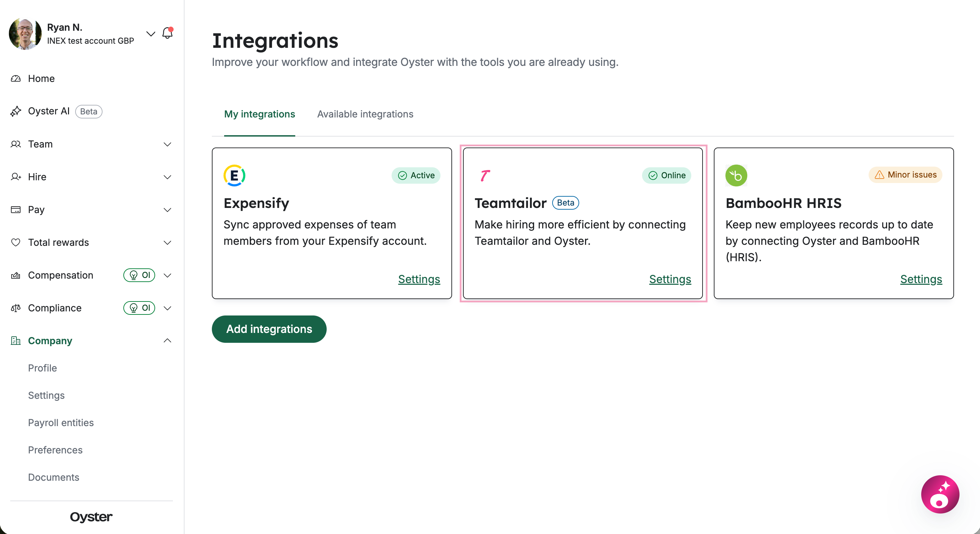Collapse the Company section chevron

click(167, 340)
